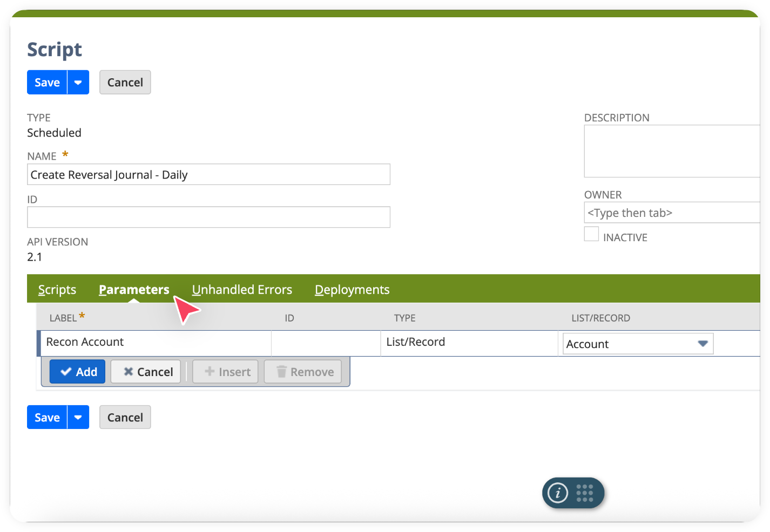Switch to the Deployments tab

point(352,289)
